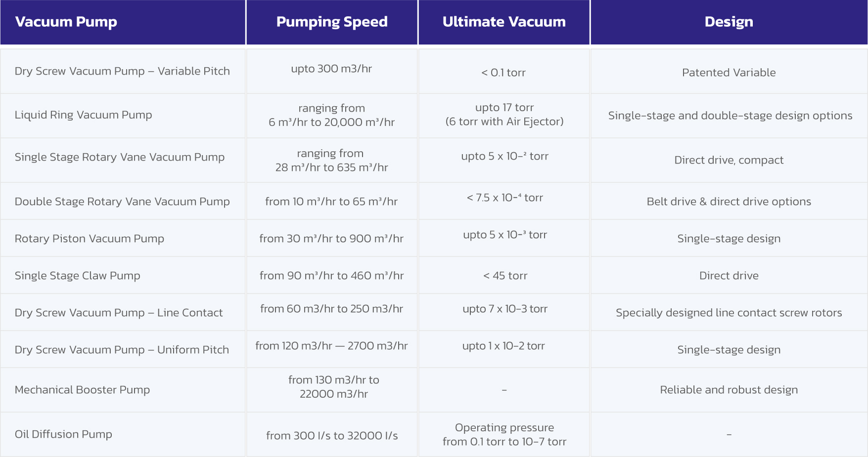Screen dimensions: 868x457
Task: Select "Specially designed line contact screw rotors"
Action: click(729, 313)
